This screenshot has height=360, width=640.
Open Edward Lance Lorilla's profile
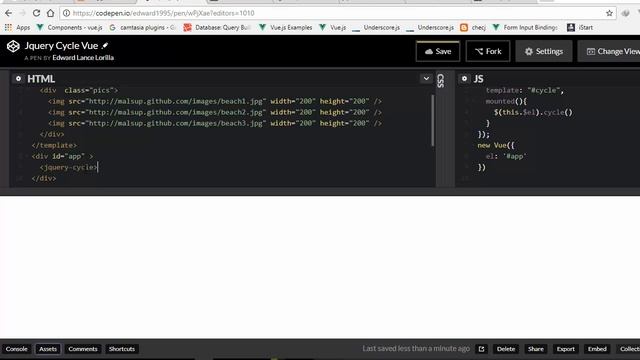83,58
